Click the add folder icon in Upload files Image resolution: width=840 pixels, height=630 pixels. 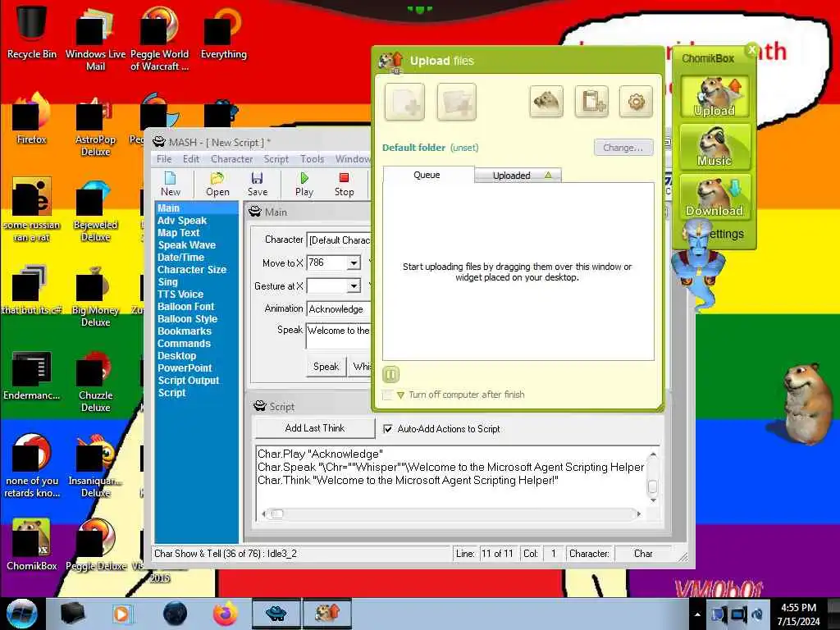[x=456, y=102]
